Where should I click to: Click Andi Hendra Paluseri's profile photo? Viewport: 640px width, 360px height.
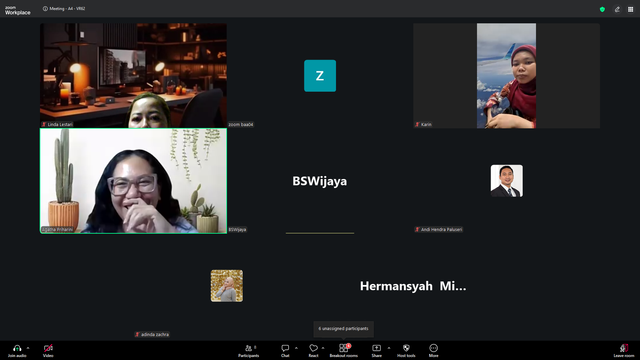(507, 181)
